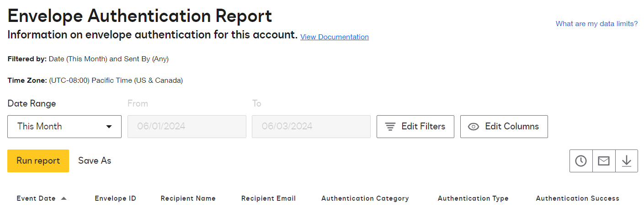The image size is (644, 208).
Task: Click the Edit Filters button
Action: 415,127
